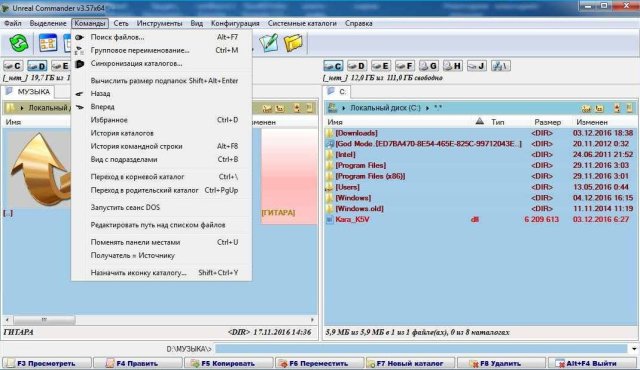
Task: Expand the command line history dropdown arrow
Action: pyautogui.click(x=634, y=349)
